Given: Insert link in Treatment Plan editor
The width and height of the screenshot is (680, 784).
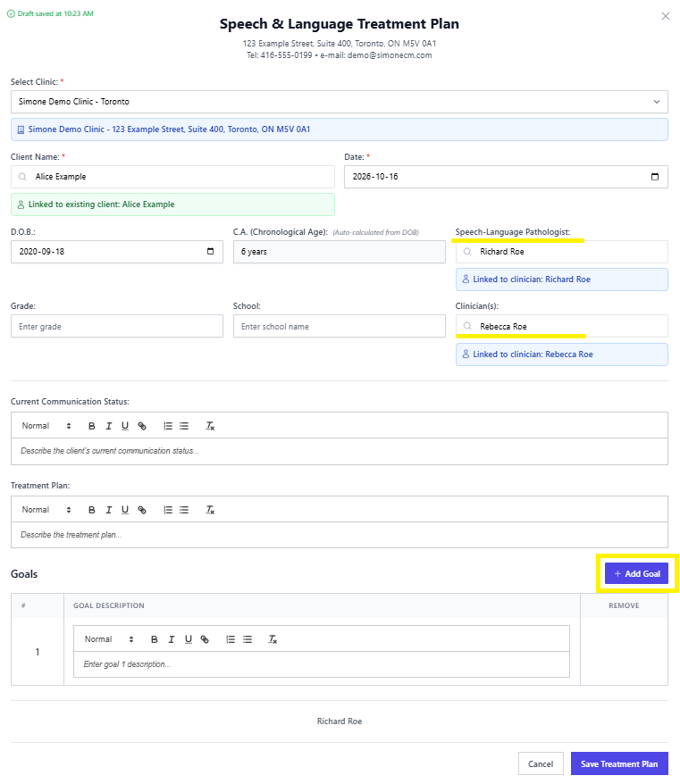Looking at the screenshot, I should click(142, 510).
